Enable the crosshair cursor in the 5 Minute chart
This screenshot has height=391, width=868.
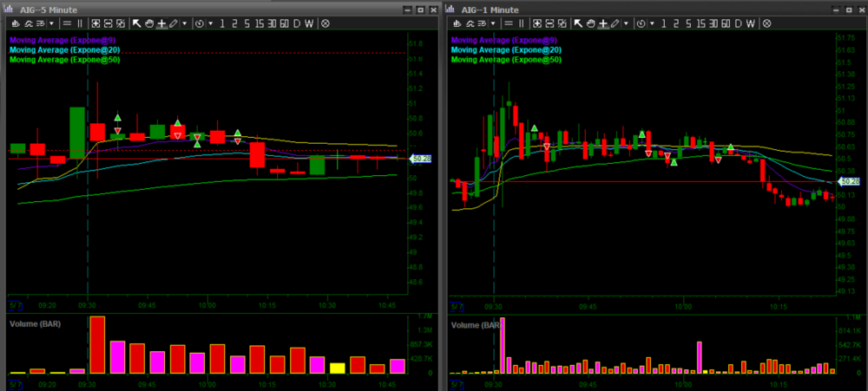tap(161, 23)
